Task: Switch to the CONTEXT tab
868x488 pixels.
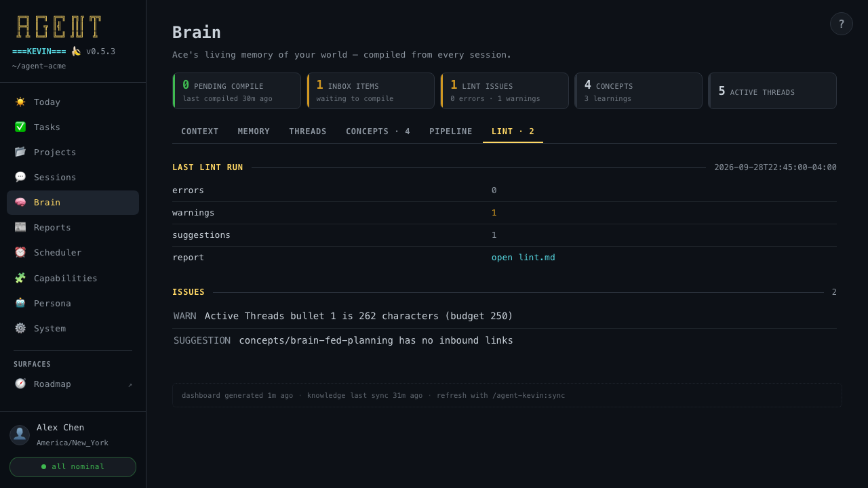Action: (200, 131)
